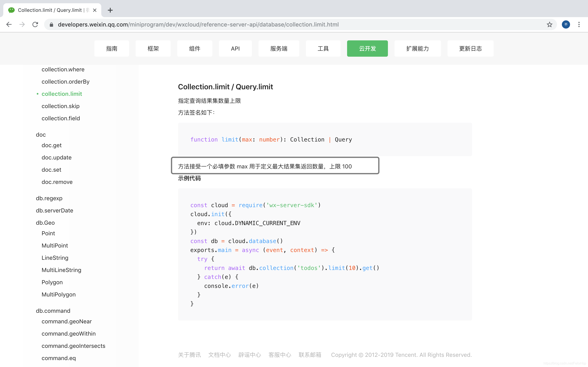This screenshot has width=588, height=367.
Task: Click the new tab plus icon
Action: [x=110, y=10]
